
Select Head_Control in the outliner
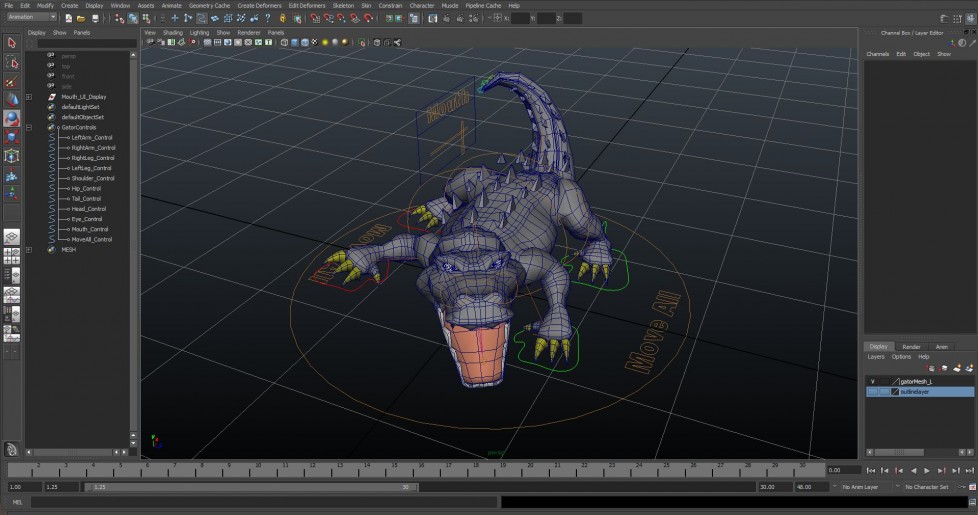[x=87, y=209]
